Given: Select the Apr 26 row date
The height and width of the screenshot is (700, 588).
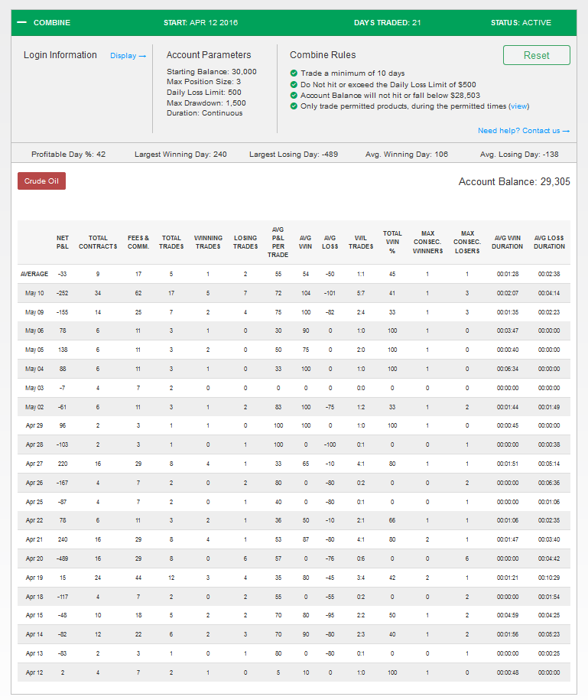Looking at the screenshot, I should [x=34, y=483].
